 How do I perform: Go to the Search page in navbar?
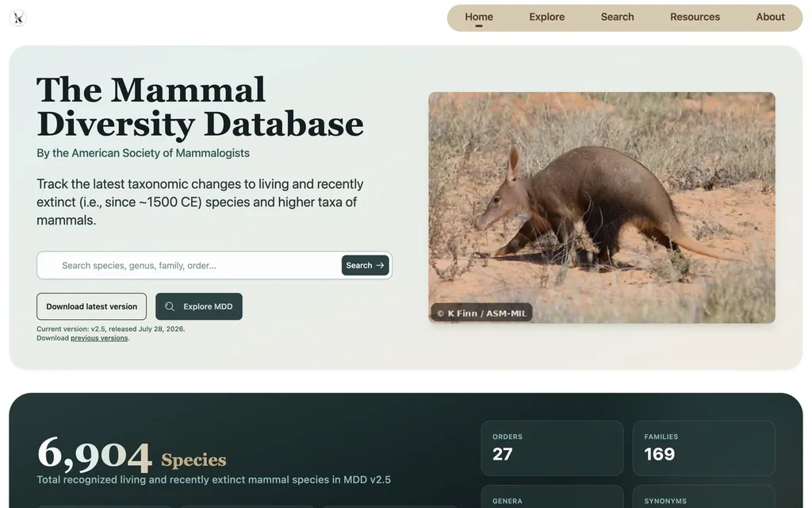pyautogui.click(x=617, y=17)
